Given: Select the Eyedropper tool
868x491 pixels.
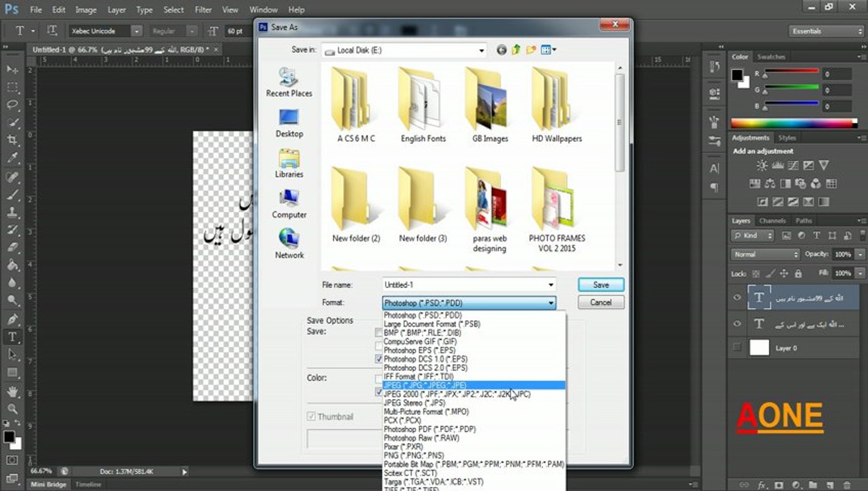Looking at the screenshot, I should point(12,158).
